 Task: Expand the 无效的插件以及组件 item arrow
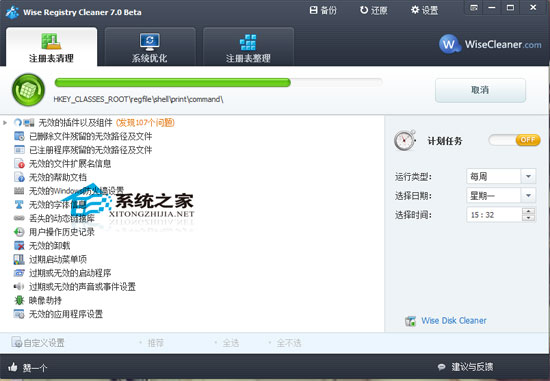(5, 122)
